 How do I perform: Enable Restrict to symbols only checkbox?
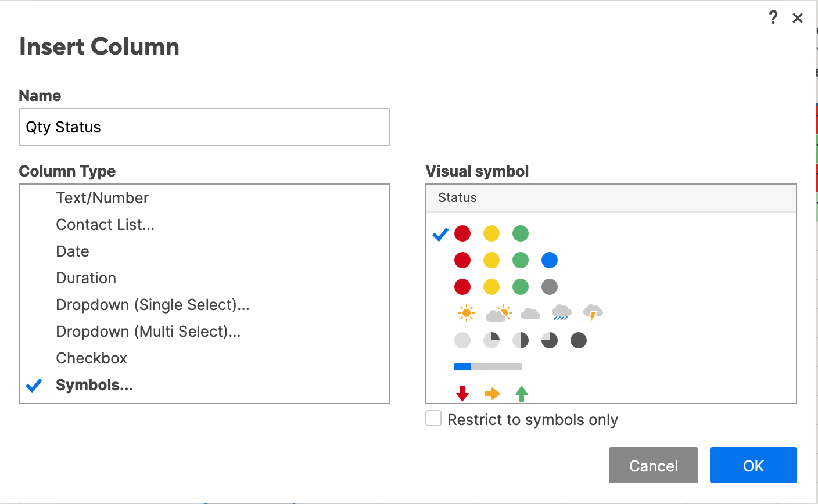click(x=433, y=419)
